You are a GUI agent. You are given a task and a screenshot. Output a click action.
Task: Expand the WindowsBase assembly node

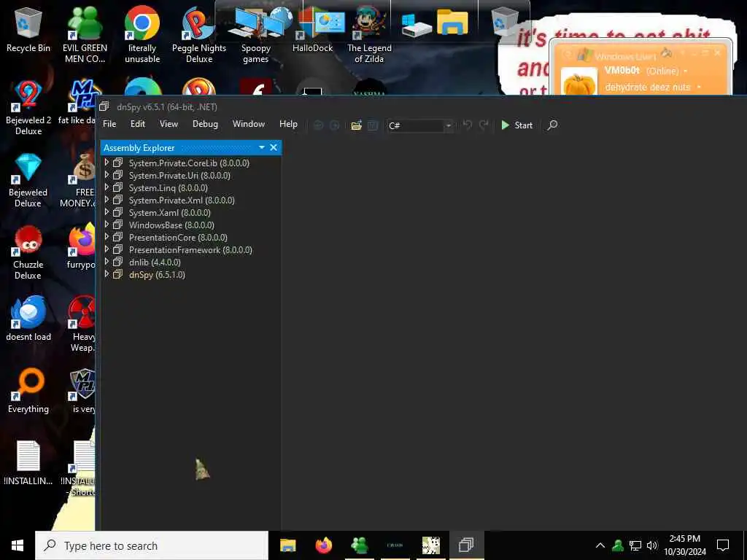[x=107, y=225]
